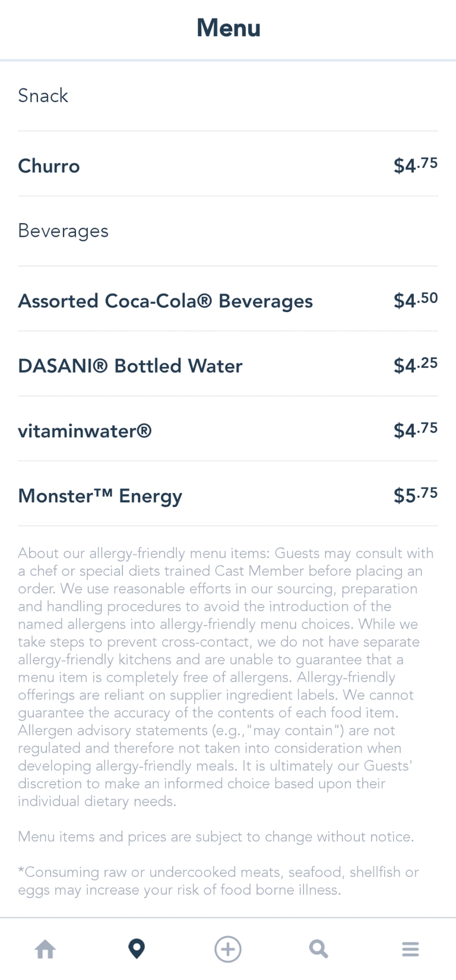Click the $4.25 DASANI price
Screen dimensions: 456x980
(415, 365)
